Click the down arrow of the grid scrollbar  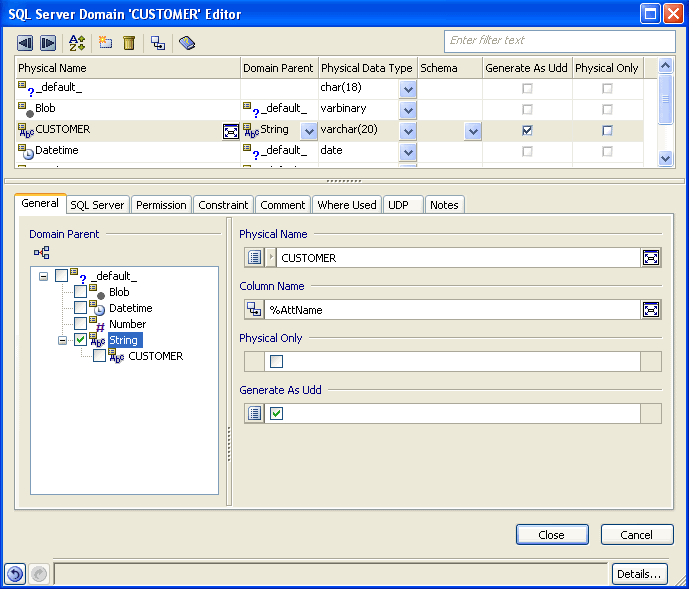tap(666, 158)
